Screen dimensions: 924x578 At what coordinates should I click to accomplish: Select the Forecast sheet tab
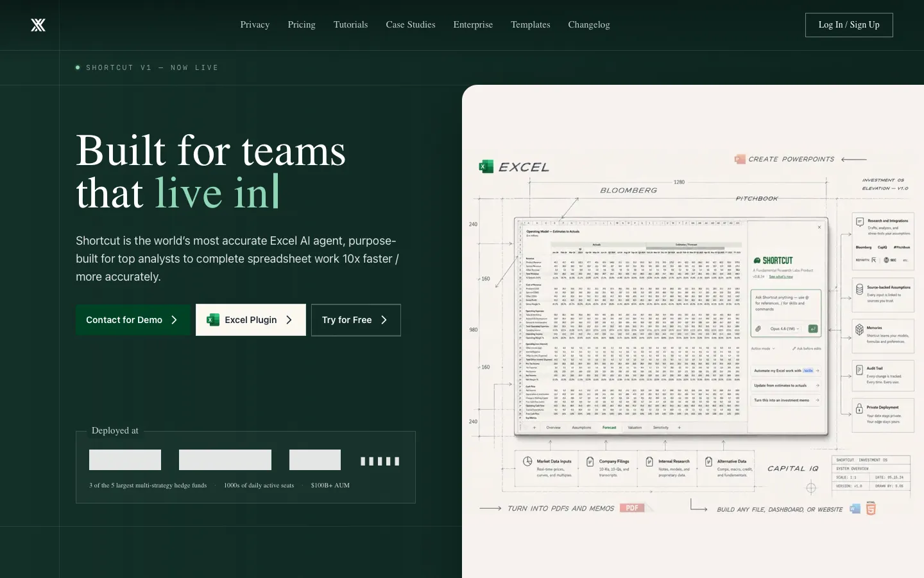point(609,428)
